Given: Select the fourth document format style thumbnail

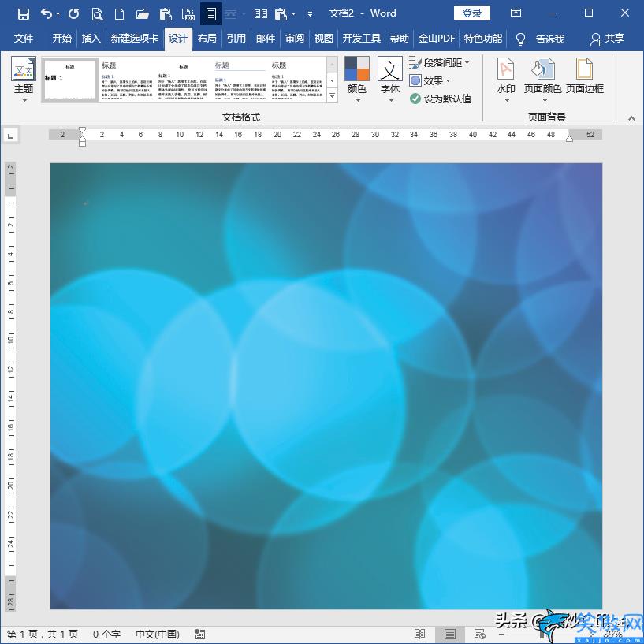Looking at the screenshot, I should pos(240,80).
